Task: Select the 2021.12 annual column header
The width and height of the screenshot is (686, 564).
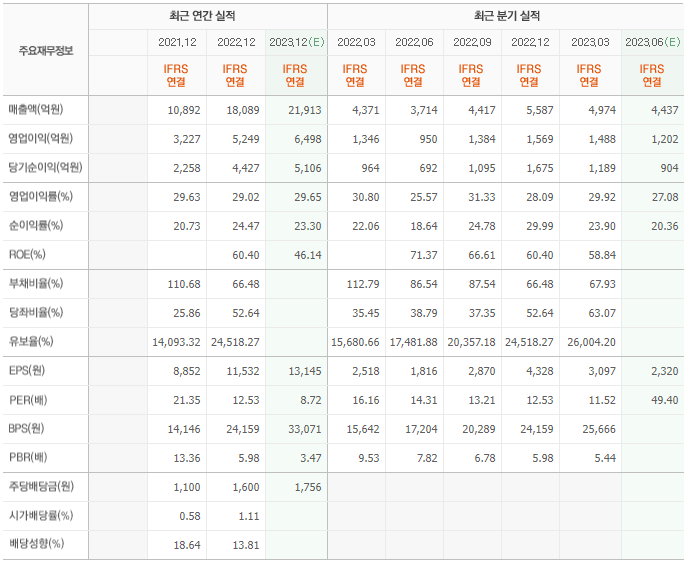Action: click(177, 42)
